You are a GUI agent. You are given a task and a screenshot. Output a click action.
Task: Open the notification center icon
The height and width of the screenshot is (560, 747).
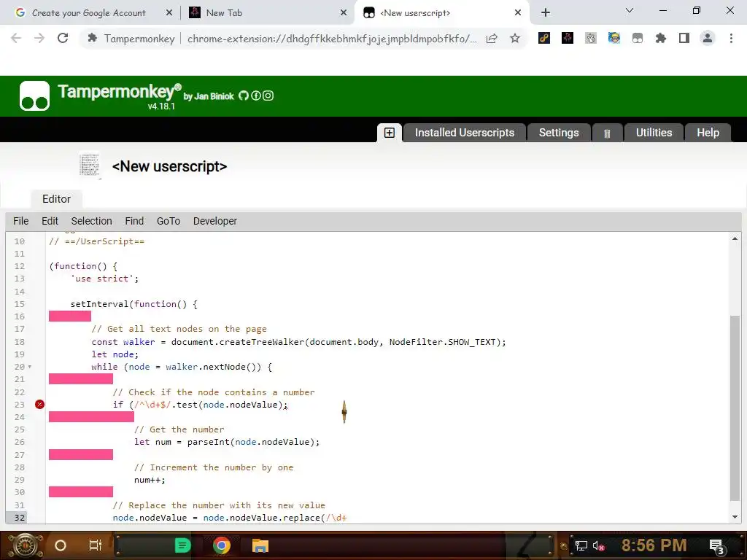(717, 546)
